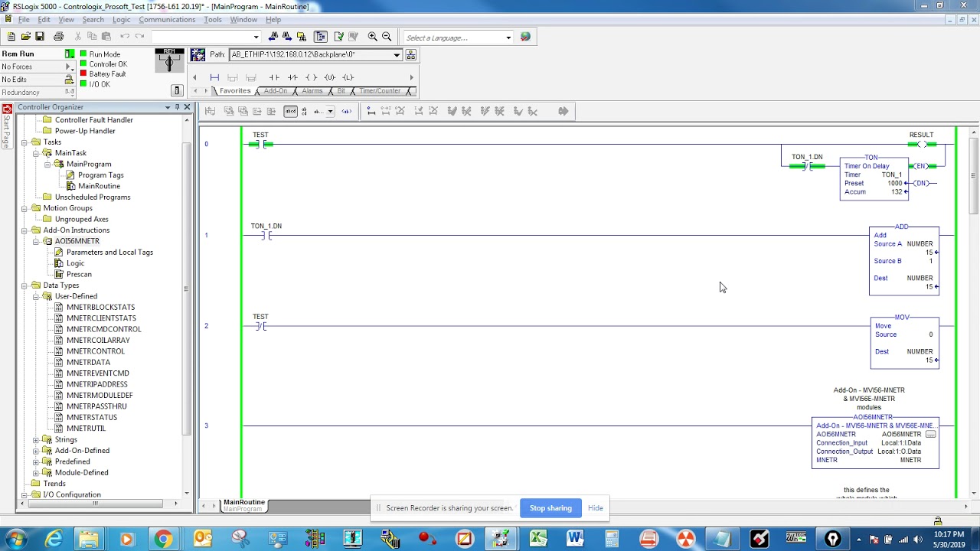Click the RSLinx communications path icon
Viewport: 980px width, 551px height.
(x=198, y=54)
